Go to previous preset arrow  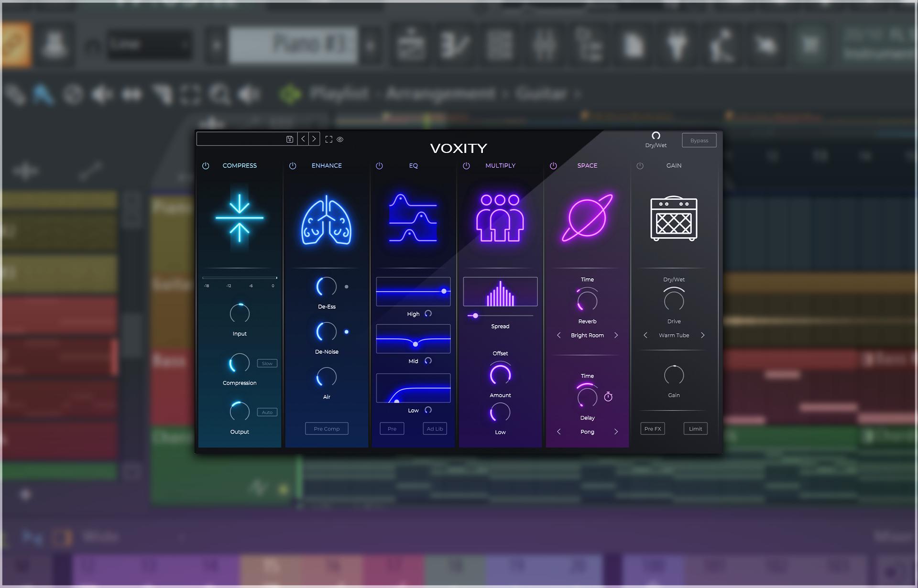click(303, 139)
